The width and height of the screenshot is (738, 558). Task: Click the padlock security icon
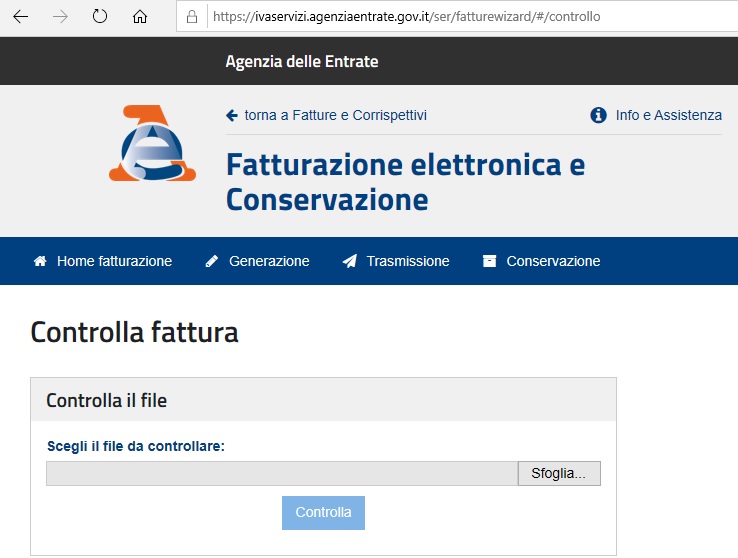pyautogui.click(x=192, y=17)
